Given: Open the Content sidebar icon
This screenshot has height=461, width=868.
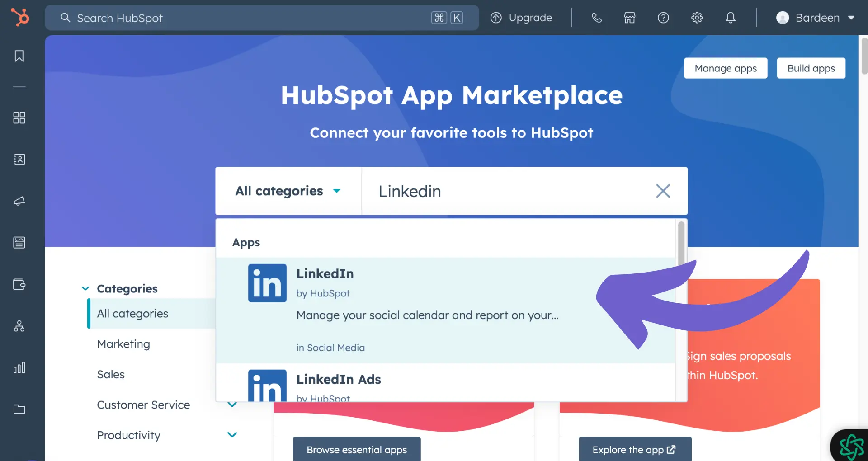Looking at the screenshot, I should [19, 243].
